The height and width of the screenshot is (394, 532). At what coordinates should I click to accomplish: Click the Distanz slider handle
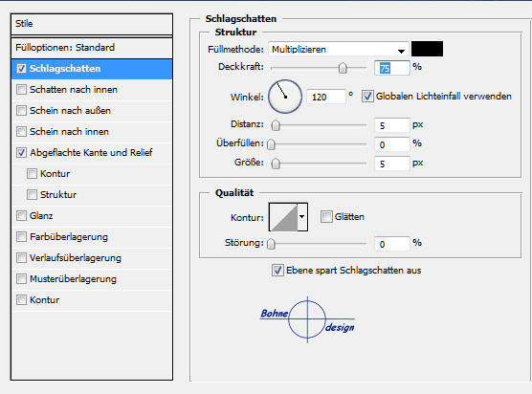click(276, 125)
